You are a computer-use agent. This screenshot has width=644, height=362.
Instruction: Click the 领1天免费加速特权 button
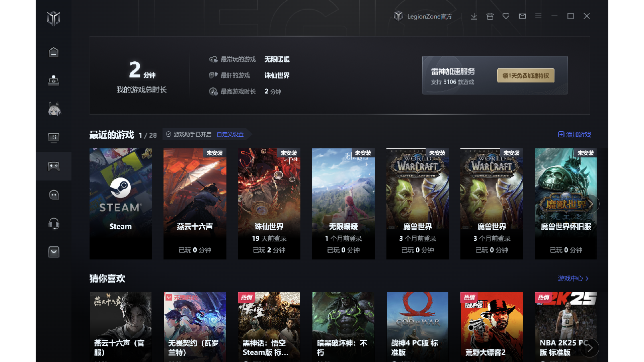[525, 75]
